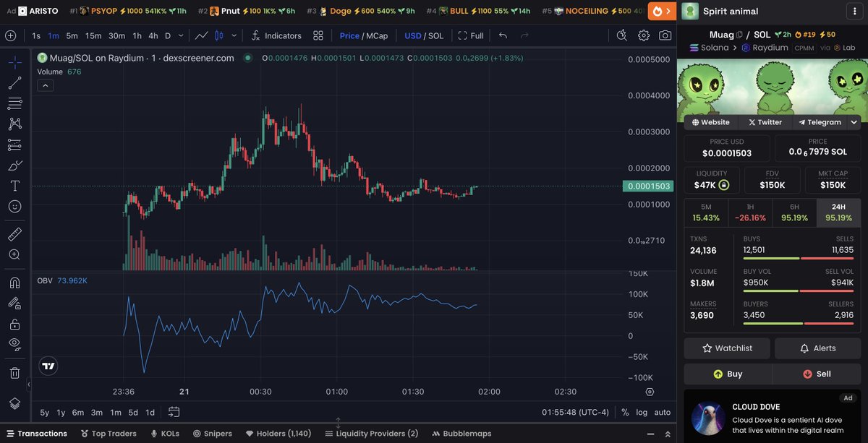Viewport: 868px width, 443px height.
Task: Toggle percentage scale mode
Action: [x=625, y=412]
